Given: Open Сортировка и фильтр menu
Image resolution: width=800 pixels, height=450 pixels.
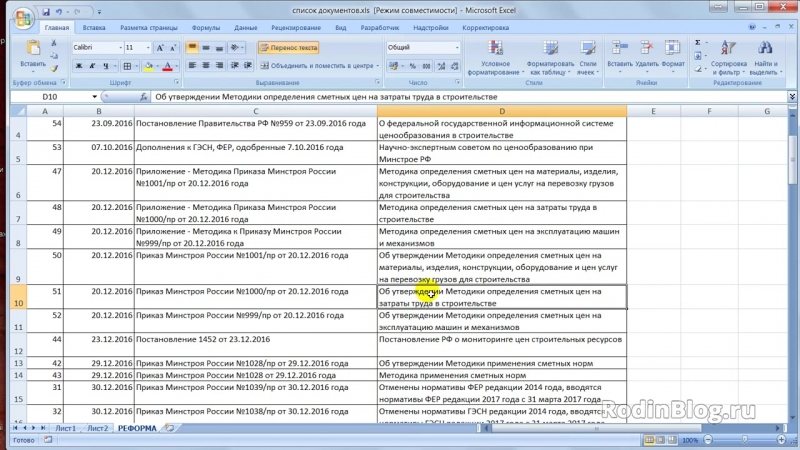Looking at the screenshot, I should [728, 58].
